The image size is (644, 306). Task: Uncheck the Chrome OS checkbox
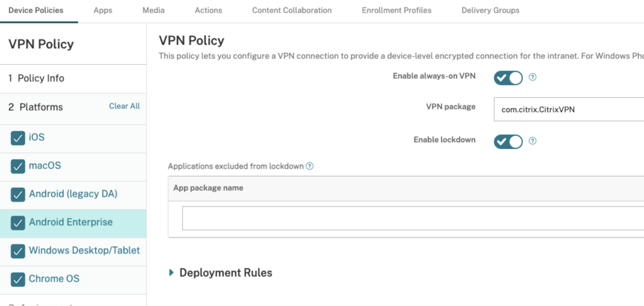click(x=18, y=279)
